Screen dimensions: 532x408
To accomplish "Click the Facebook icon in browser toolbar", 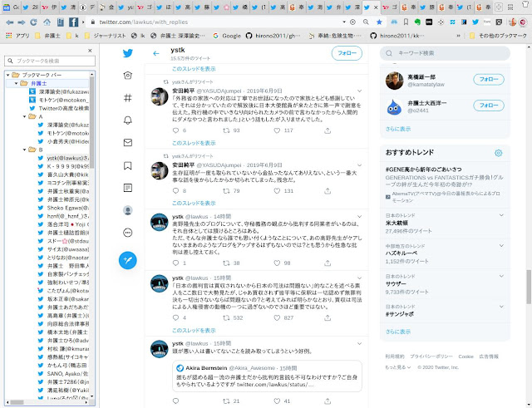I will 74,22.
